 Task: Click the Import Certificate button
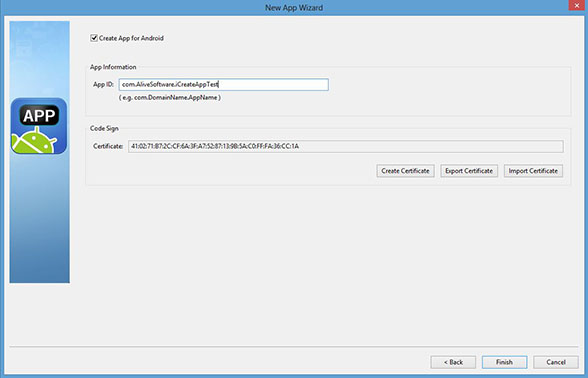(533, 171)
